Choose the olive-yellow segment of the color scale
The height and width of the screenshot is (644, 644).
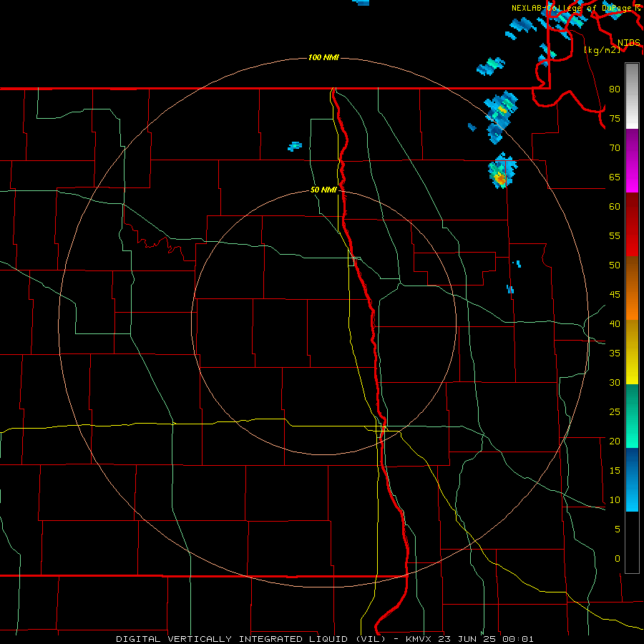point(632,352)
